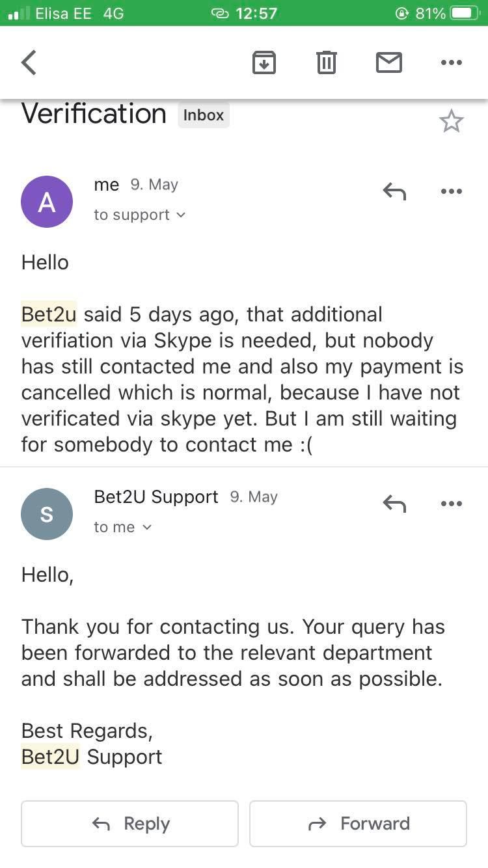Tap the Inbox label tag
The width and height of the screenshot is (488, 868).
(x=204, y=115)
